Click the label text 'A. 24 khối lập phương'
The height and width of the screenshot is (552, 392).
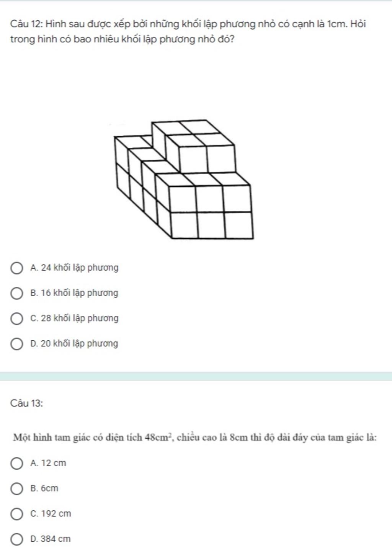point(74,268)
